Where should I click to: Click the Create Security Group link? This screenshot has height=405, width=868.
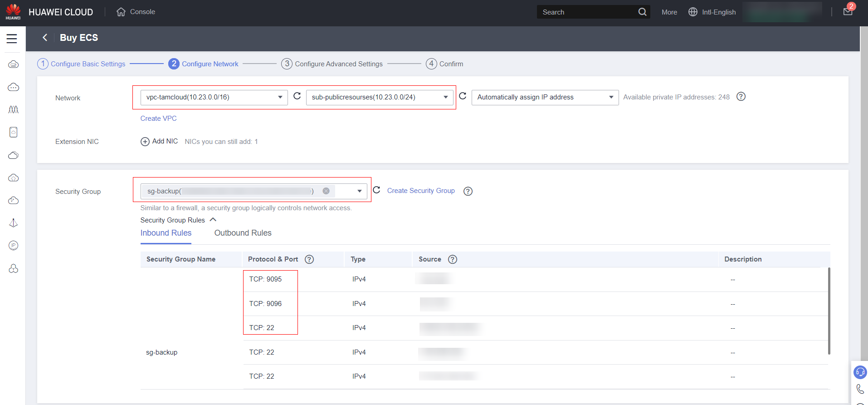click(420, 191)
